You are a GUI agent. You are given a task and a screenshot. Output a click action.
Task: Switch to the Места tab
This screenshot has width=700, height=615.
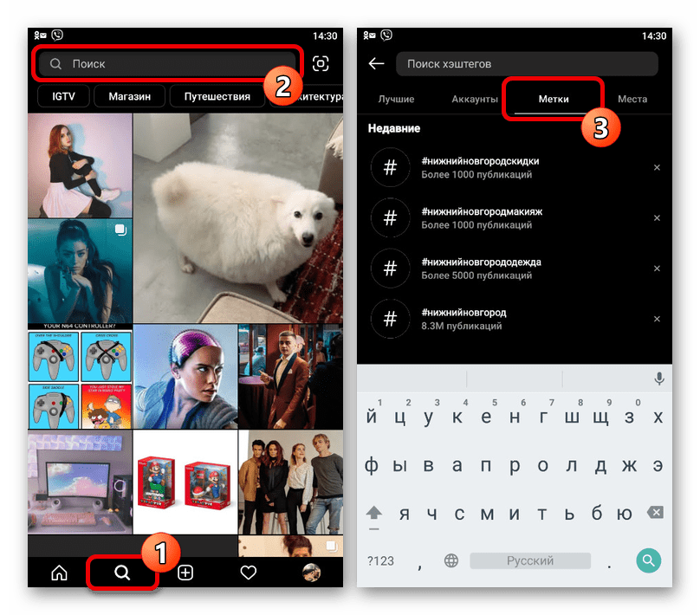point(632,99)
